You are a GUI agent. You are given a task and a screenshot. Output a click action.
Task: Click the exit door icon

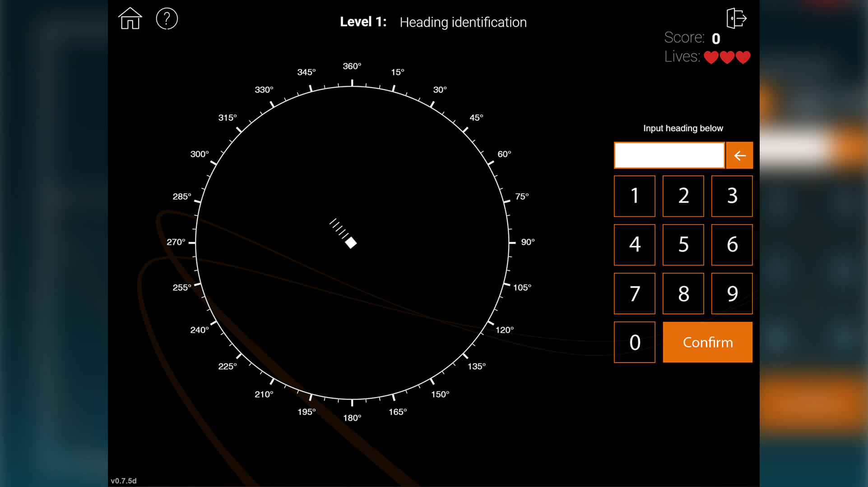[x=736, y=18]
